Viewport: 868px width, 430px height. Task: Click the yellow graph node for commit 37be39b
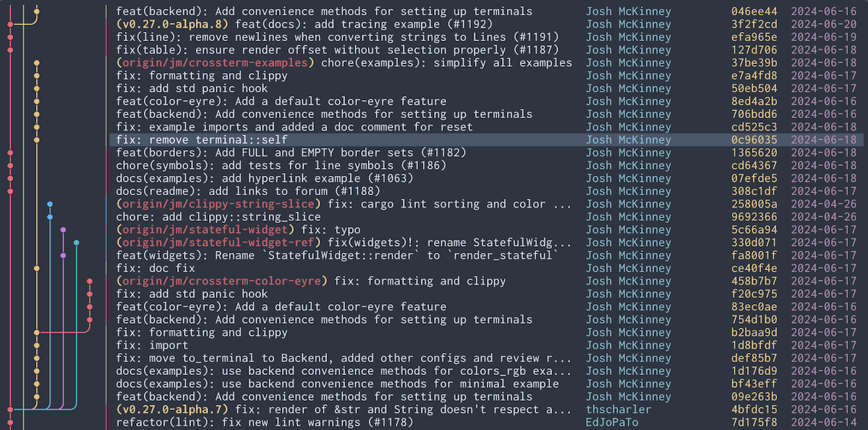coord(37,63)
